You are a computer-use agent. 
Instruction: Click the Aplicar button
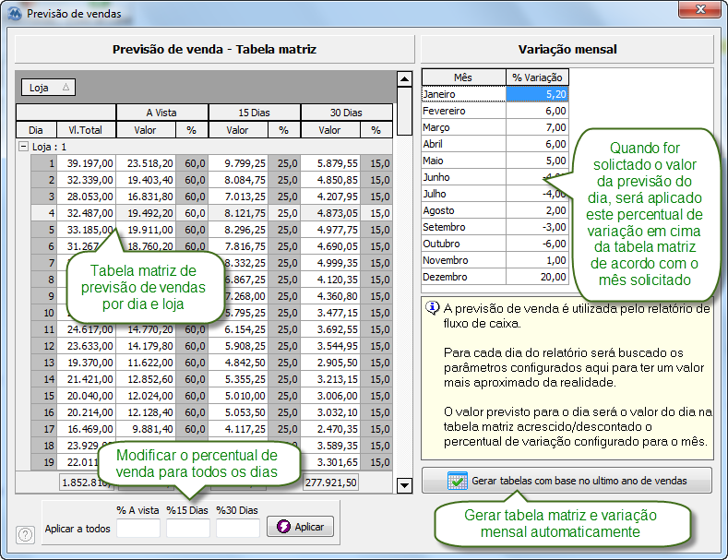click(301, 527)
